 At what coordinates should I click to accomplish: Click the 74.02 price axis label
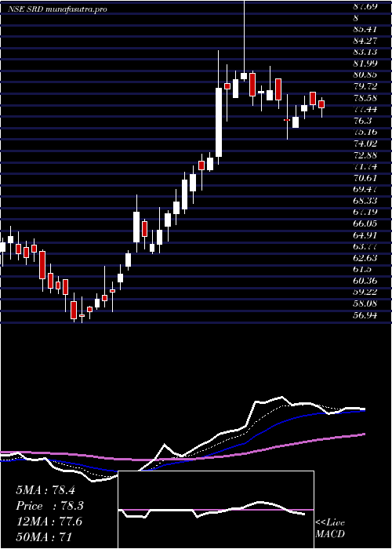tap(365, 144)
